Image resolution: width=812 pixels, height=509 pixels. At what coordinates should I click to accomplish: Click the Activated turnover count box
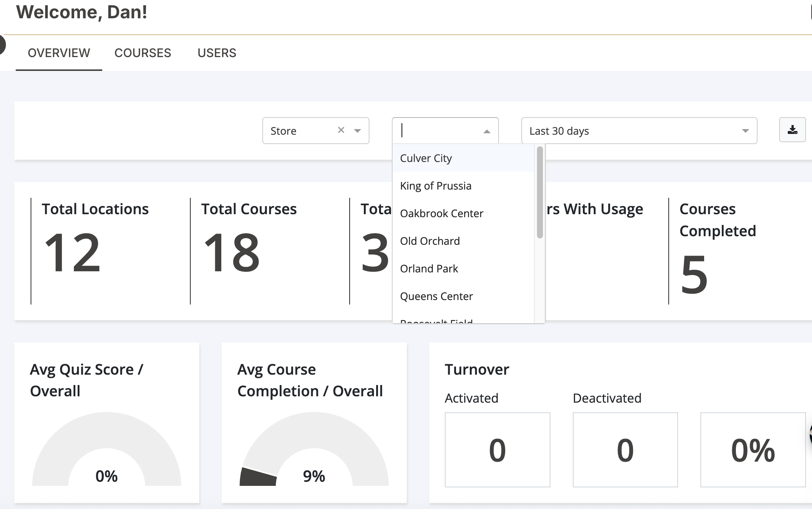(x=497, y=450)
